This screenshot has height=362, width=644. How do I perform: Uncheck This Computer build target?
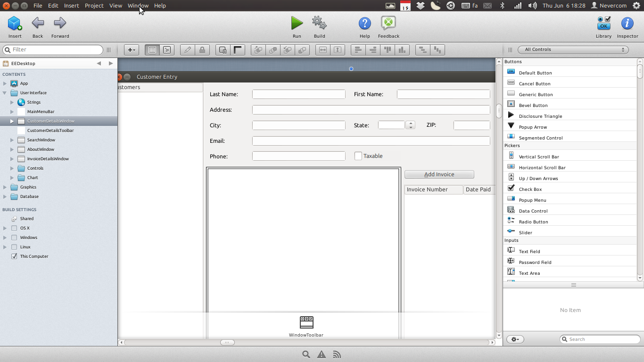14,256
